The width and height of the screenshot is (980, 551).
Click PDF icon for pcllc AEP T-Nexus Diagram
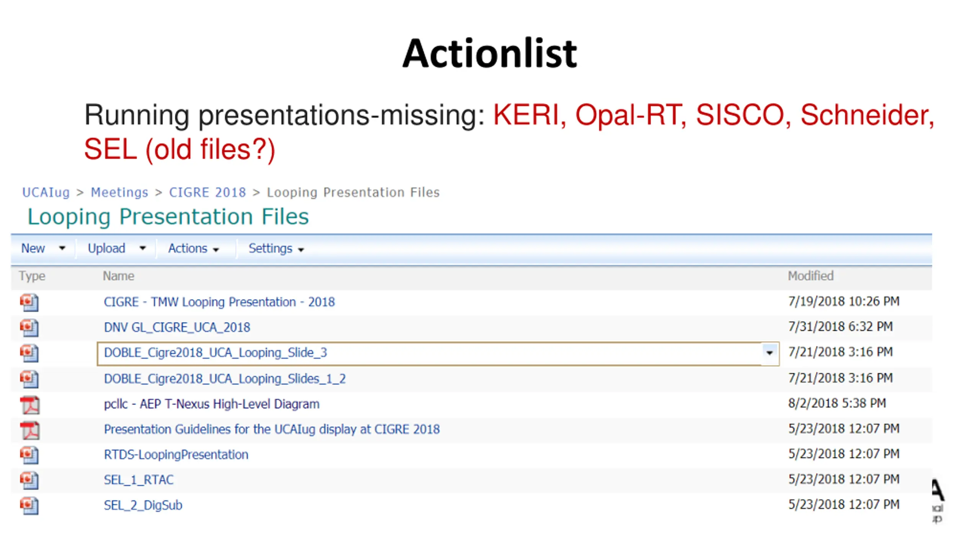click(x=30, y=405)
